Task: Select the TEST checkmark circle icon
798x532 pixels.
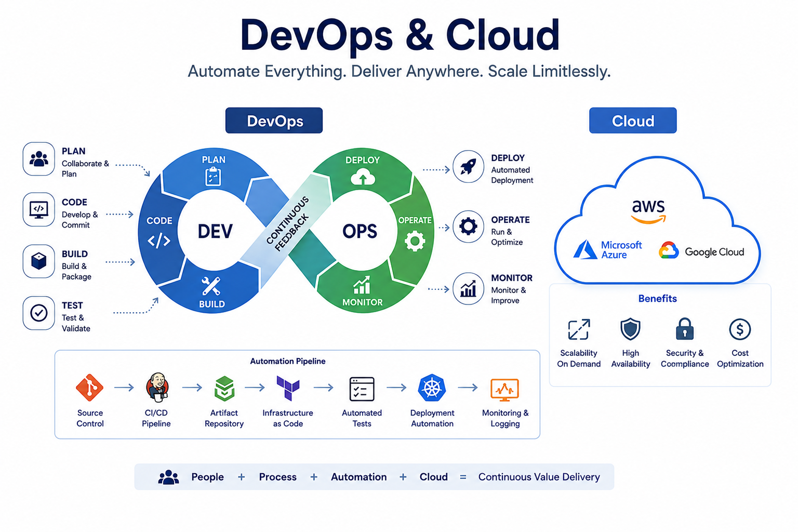Action: (39, 313)
